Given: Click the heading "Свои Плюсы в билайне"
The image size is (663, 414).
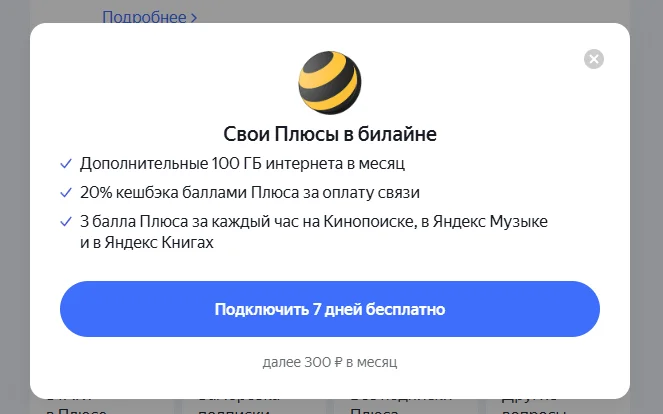Looking at the screenshot, I should pos(330,134).
